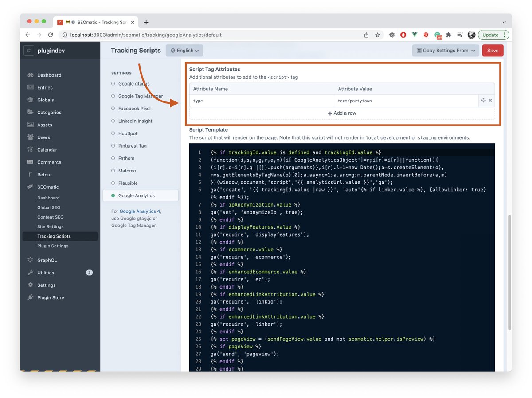Viewport: 532px width, 398px height.
Task: Click the page vertical scrollbar
Action: tap(509, 273)
